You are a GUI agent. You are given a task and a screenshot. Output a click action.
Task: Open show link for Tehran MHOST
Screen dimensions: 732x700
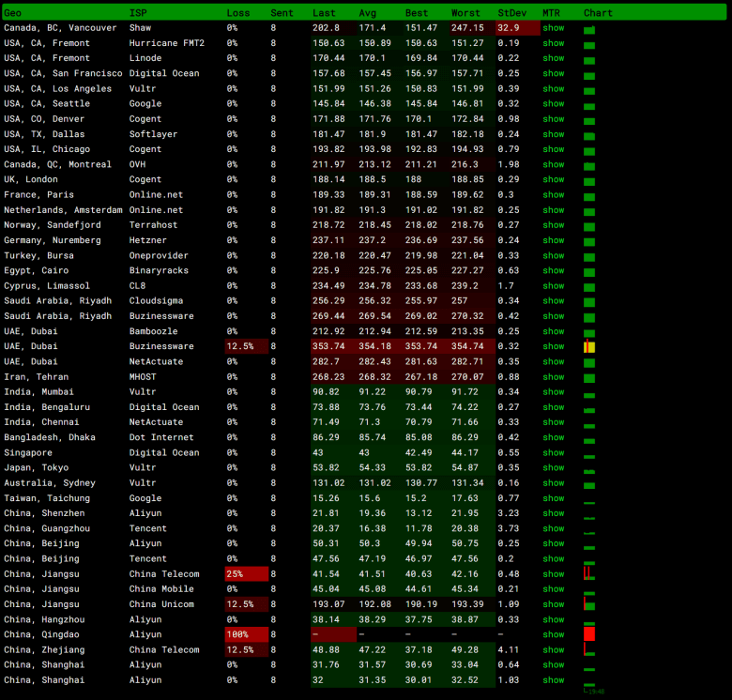pyautogui.click(x=553, y=376)
